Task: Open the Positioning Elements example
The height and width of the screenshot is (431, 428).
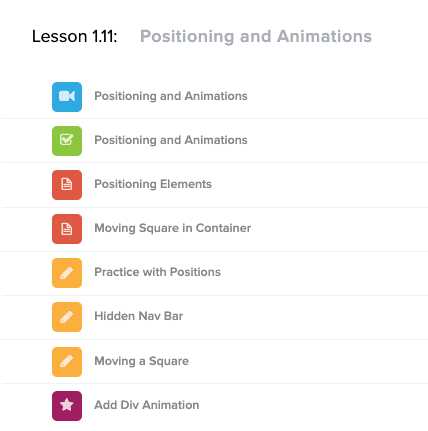Action: 153,184
